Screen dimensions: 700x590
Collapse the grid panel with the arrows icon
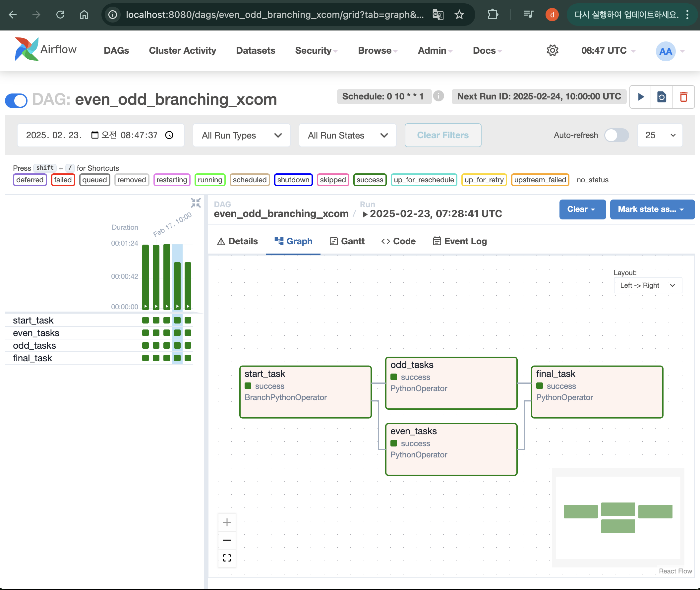pos(196,203)
